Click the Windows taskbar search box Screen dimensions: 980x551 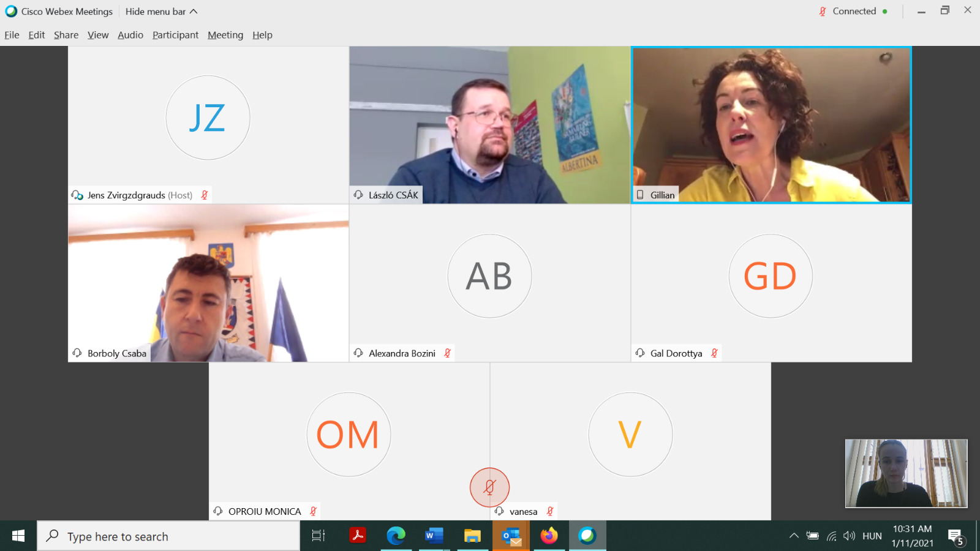pos(168,536)
